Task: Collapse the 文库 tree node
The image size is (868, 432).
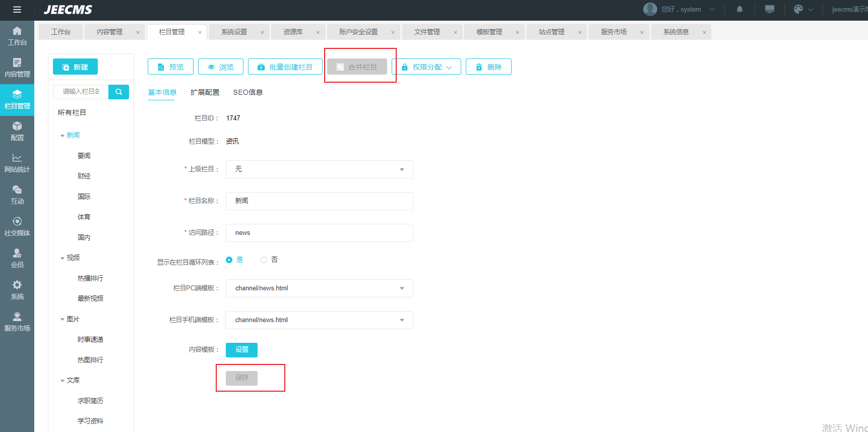Action: tap(63, 381)
